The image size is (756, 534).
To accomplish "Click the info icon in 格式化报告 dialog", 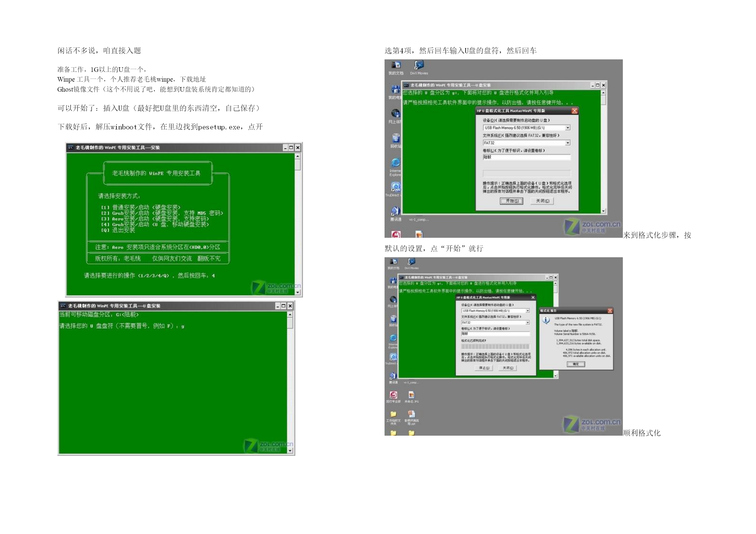I will click(x=546, y=320).
